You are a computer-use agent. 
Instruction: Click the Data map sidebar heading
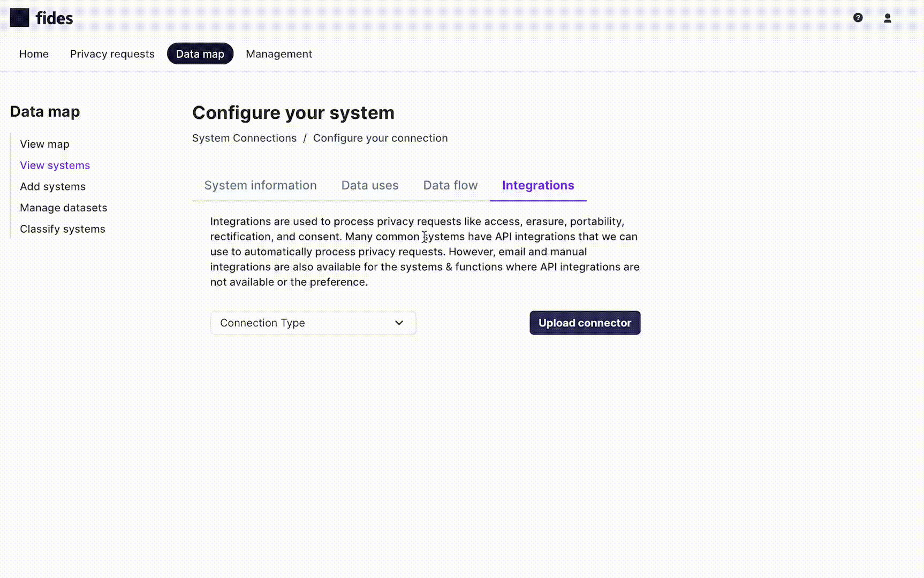pyautogui.click(x=45, y=111)
